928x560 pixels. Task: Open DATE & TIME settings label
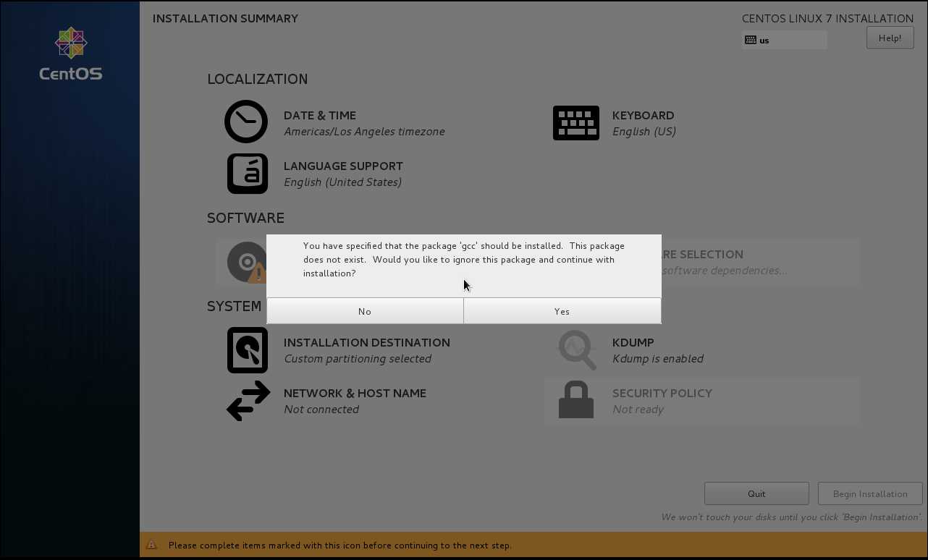coord(320,115)
